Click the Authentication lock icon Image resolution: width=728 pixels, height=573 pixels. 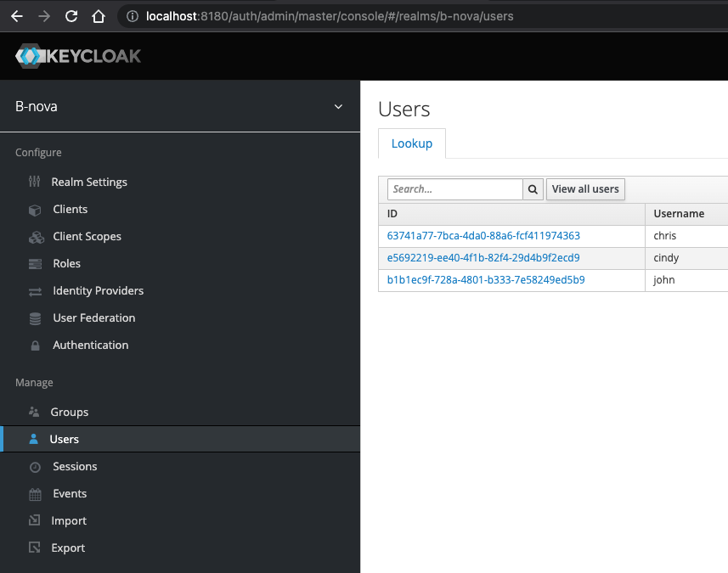[35, 345]
